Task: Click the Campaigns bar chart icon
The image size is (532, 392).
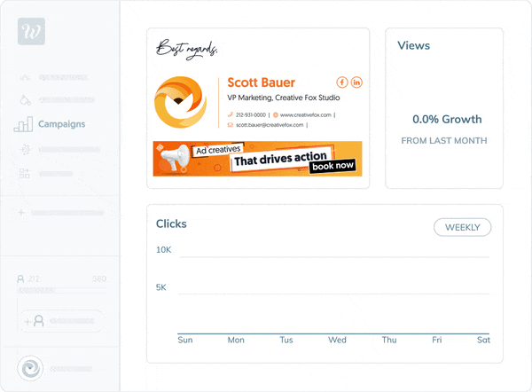Action: [x=24, y=124]
